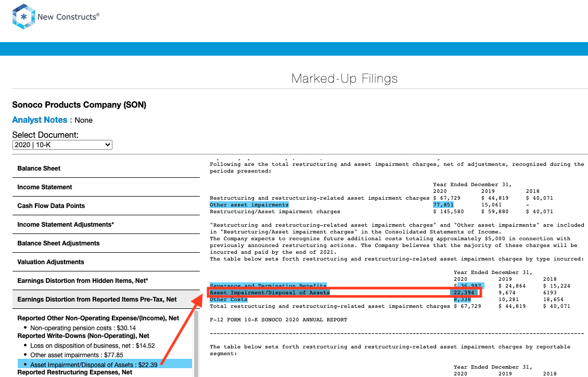Click 'F-12 FORM 10-K SONOCO 2020 ANNUAL REPORT' footer line
The width and height of the screenshot is (588, 377).
pyautogui.click(x=278, y=320)
